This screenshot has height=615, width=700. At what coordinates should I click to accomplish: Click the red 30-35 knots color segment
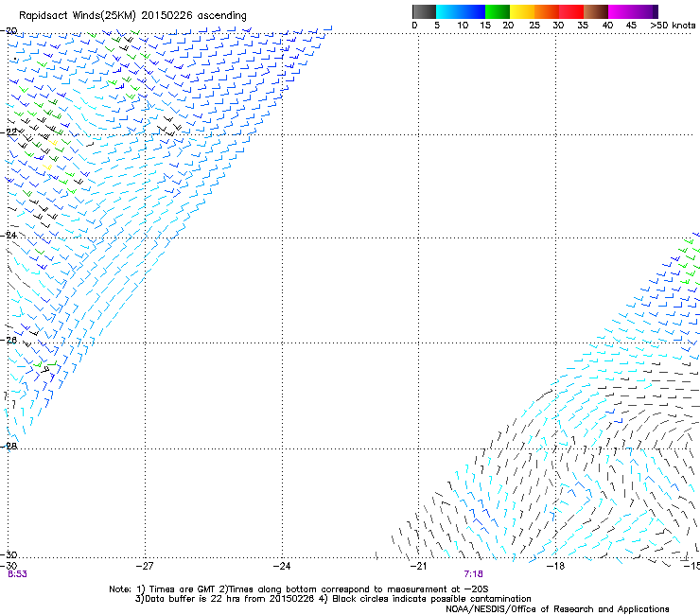[571, 11]
